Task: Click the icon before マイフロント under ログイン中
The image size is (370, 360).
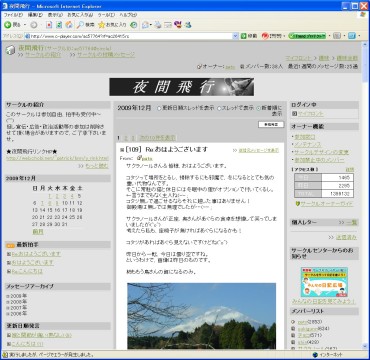Action: pyautogui.click(x=294, y=114)
